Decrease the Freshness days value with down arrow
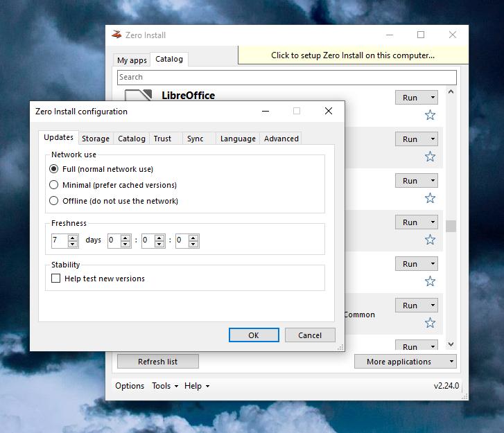The height and width of the screenshot is (433, 504). 73,244
